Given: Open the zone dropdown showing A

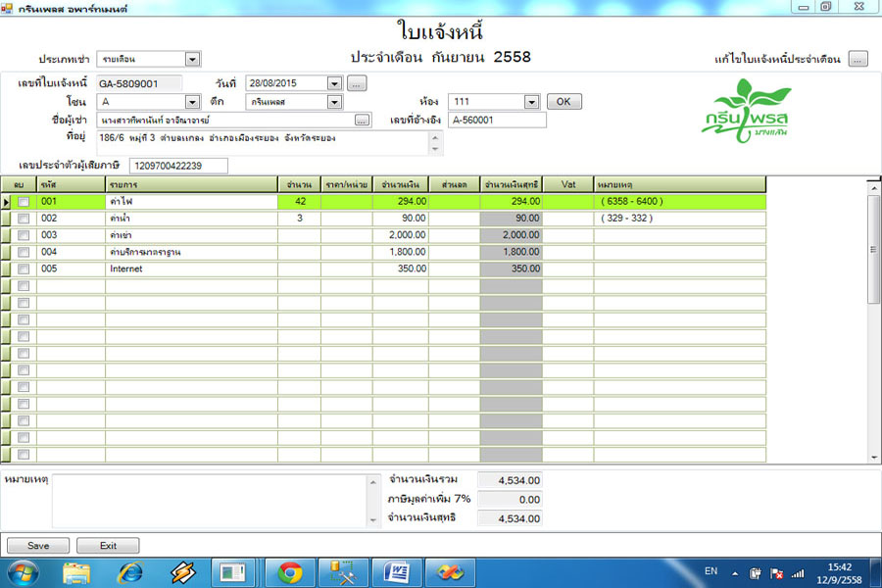Looking at the screenshot, I should pos(192,102).
